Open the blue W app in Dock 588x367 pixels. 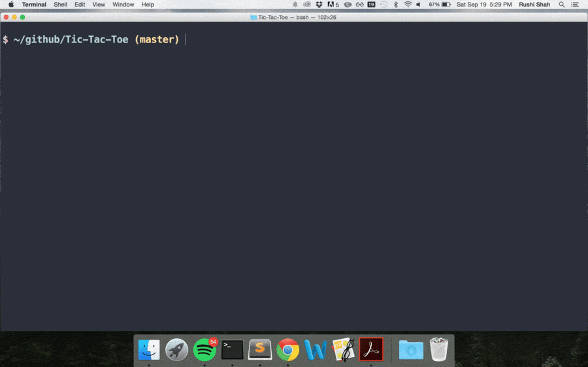point(316,350)
